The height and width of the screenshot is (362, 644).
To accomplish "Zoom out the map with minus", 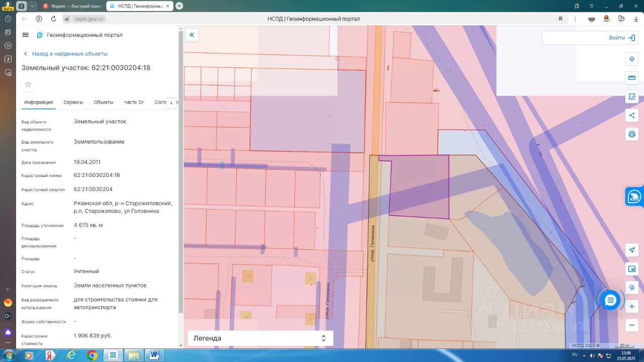I will point(632,325).
